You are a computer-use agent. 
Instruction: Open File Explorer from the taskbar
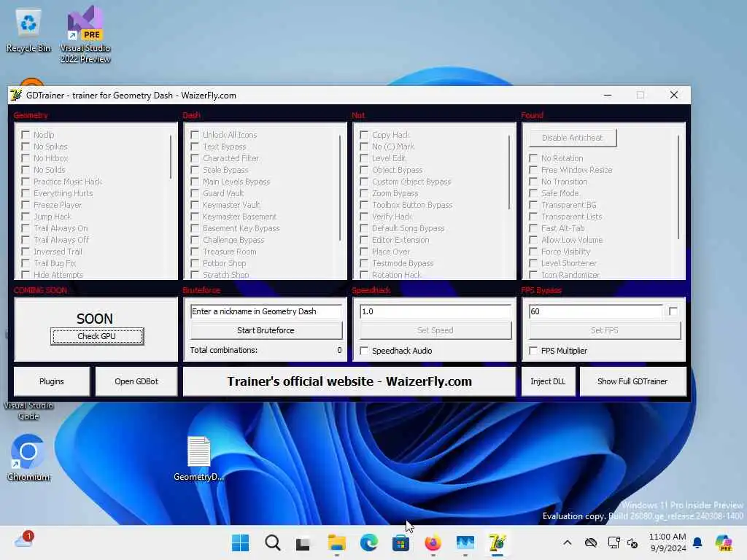(337, 542)
